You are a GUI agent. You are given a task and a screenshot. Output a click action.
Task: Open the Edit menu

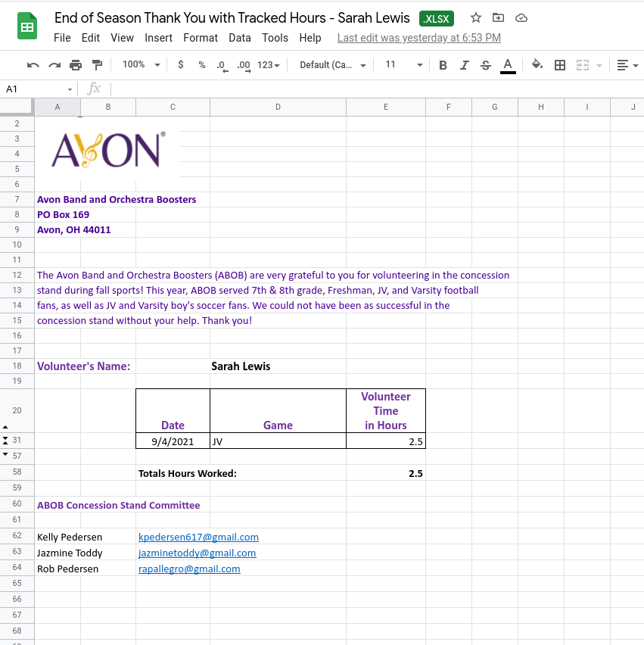[x=91, y=38]
